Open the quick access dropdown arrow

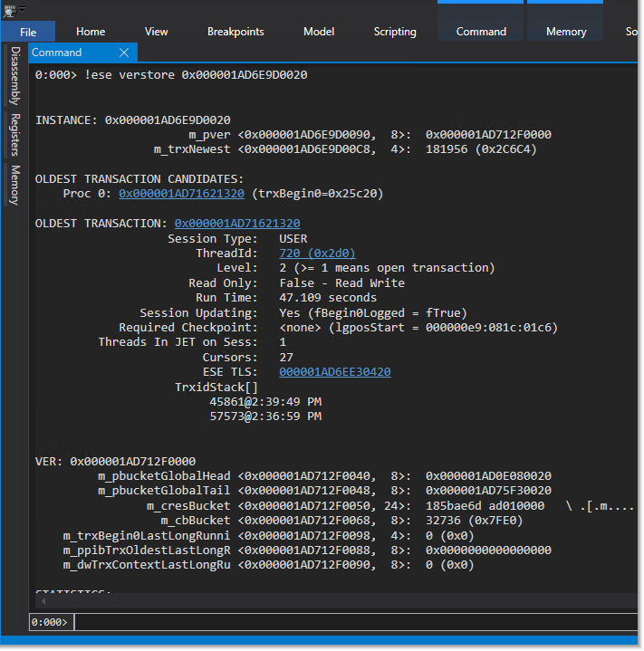coord(23,9)
